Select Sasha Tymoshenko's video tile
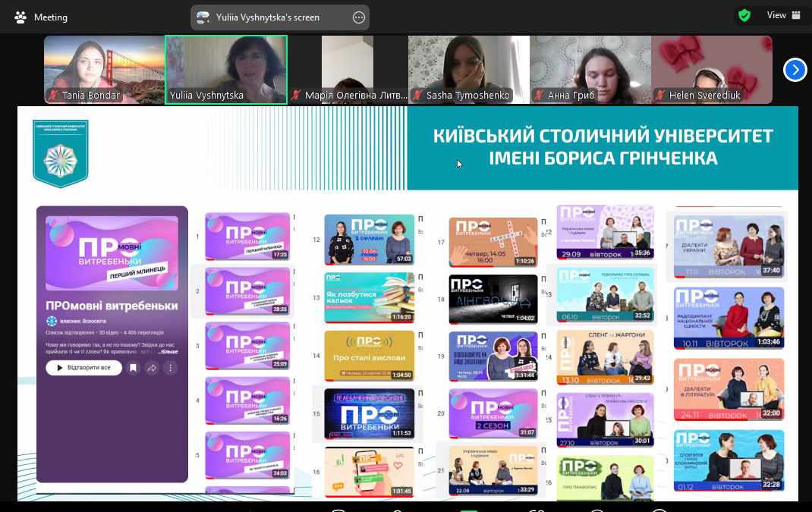The height and width of the screenshot is (512, 812). 468,68
